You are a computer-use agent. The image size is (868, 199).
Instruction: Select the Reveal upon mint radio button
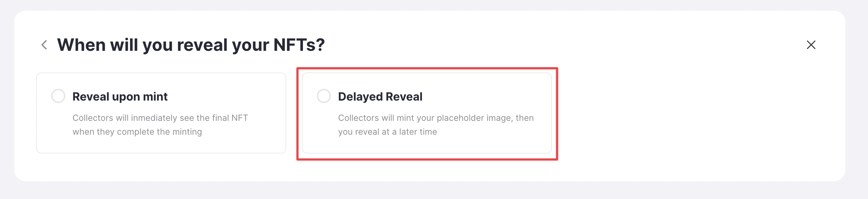click(x=58, y=96)
